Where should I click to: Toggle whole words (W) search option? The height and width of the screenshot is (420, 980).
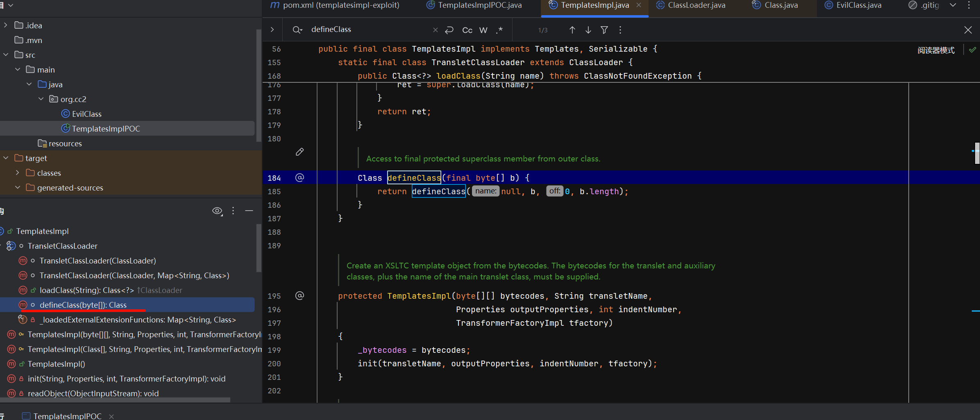pyautogui.click(x=483, y=30)
